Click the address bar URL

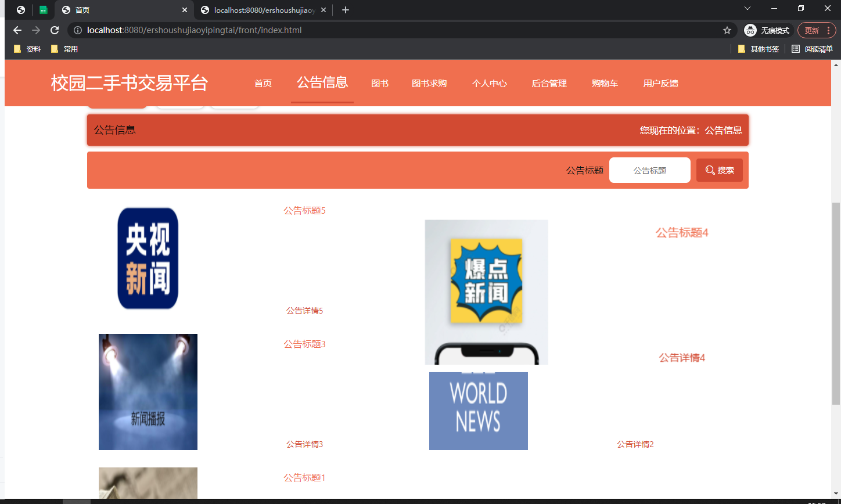[x=194, y=30]
